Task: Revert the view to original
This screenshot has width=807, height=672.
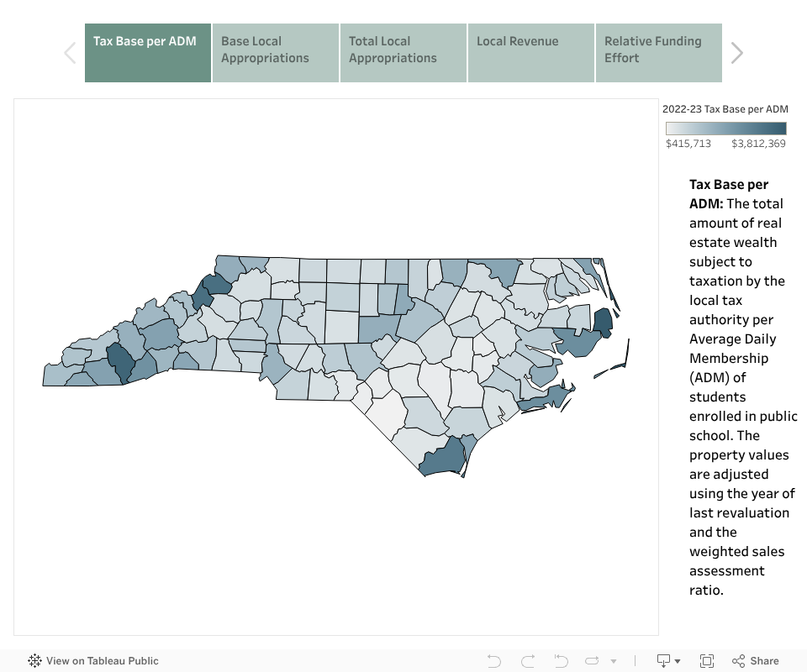Action: 561,661
